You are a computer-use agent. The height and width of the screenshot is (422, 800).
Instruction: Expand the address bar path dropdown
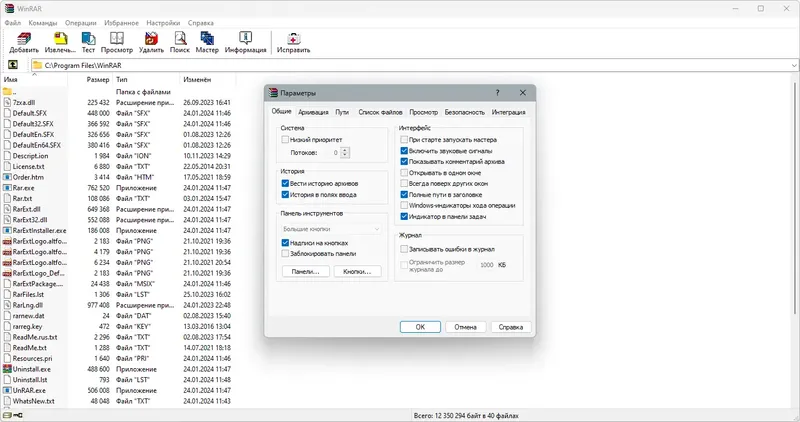tap(794, 65)
